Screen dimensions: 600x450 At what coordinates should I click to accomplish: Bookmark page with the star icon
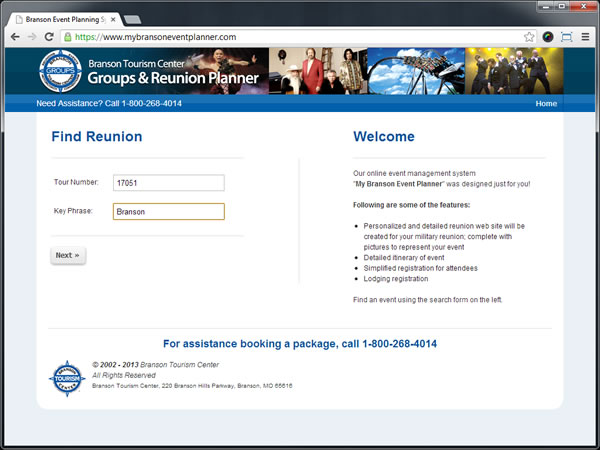[x=529, y=37]
